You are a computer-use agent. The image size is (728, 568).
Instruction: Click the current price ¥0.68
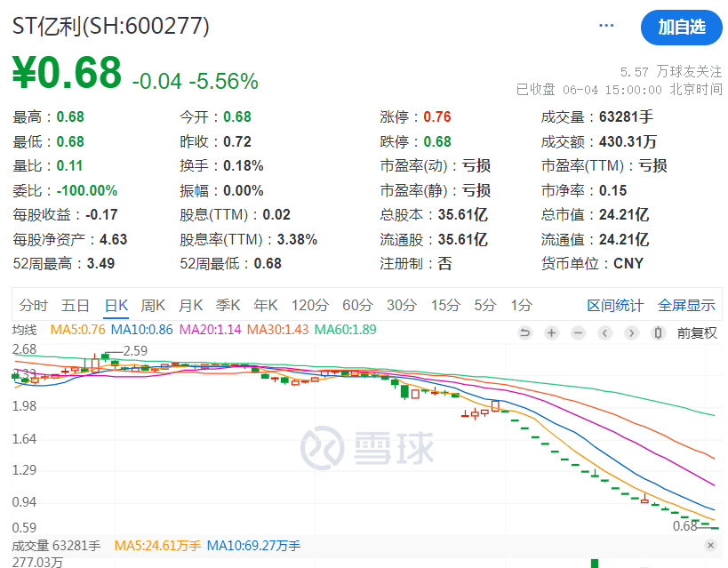coord(67,73)
